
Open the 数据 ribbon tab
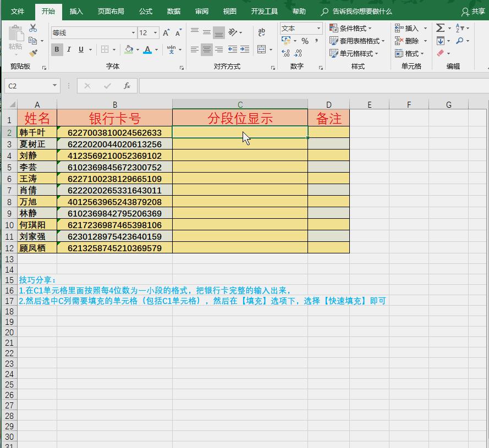click(x=173, y=11)
